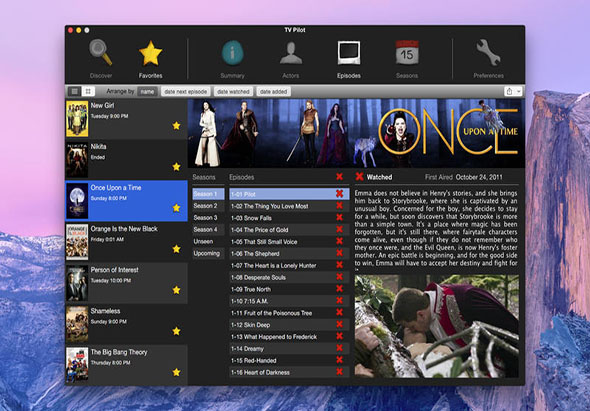Select the Favorites star icon
Screen dimensions: 590x411
pos(151,53)
